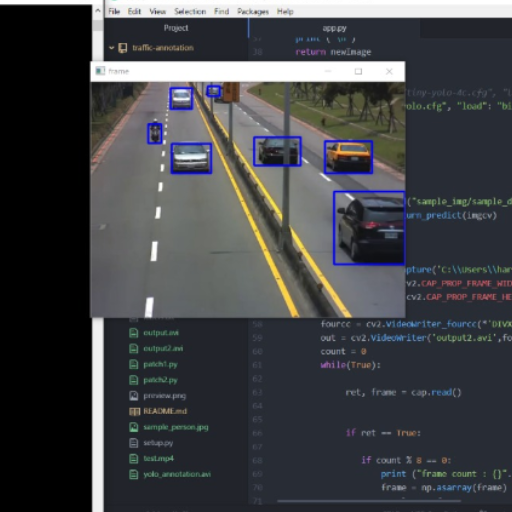Image resolution: width=512 pixels, height=512 pixels.
Task: Collapse the traffic-annotation folder chevron
Action: [x=112, y=48]
